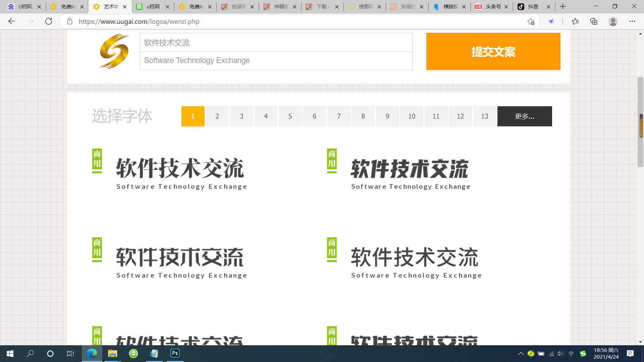Refresh the current page

click(x=49, y=21)
